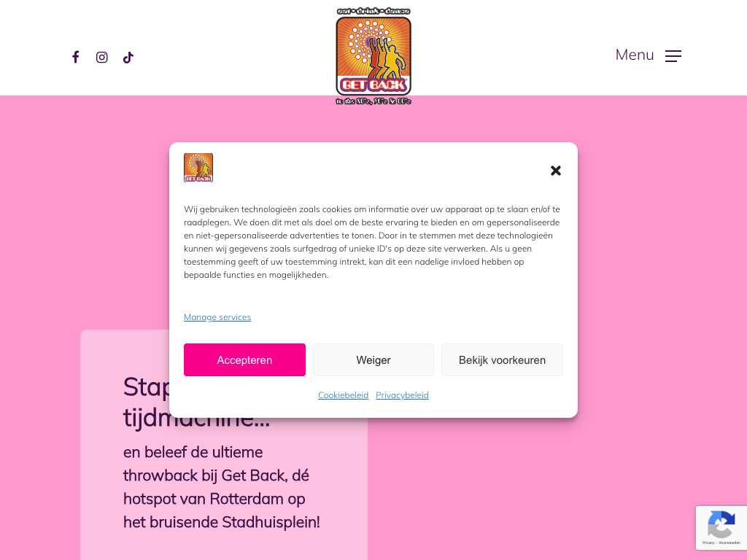Decline cookies with Weiger button

click(373, 360)
